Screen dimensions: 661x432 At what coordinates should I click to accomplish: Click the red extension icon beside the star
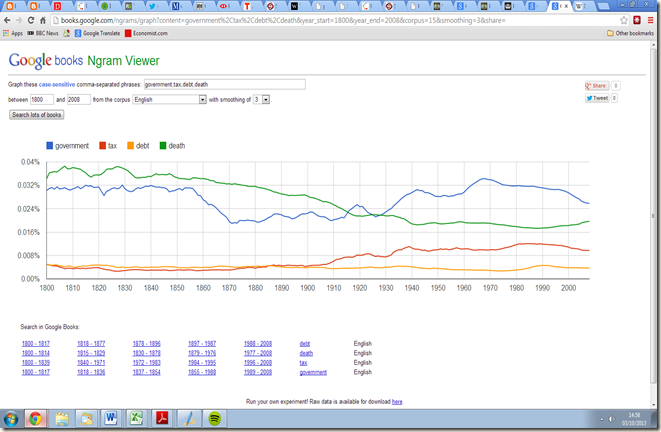pos(637,20)
